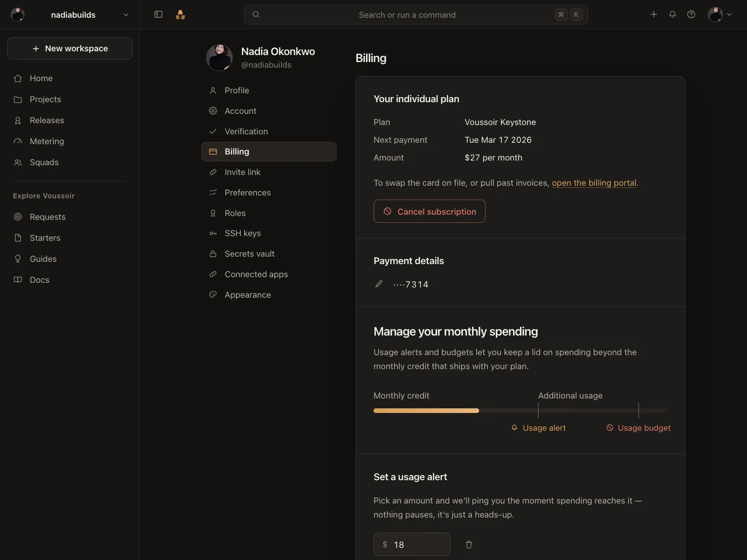Open the help question mark icon
Screen dimensions: 747x560
691,14
